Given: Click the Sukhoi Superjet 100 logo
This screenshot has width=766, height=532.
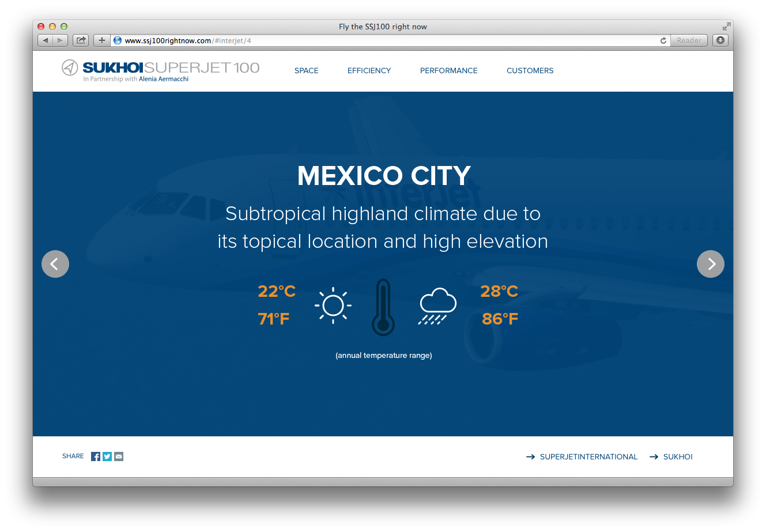Looking at the screenshot, I should tap(161, 70).
